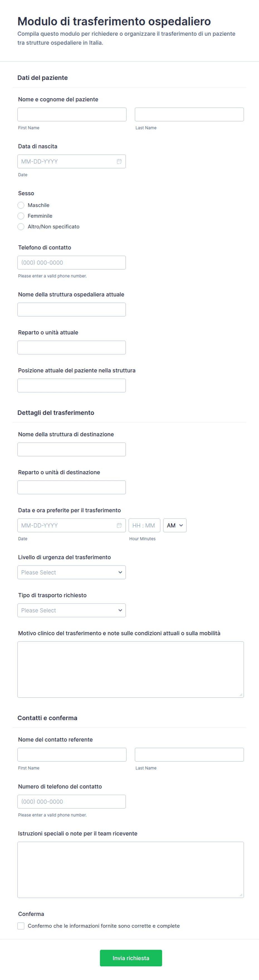Screen dimensions: 259x980
Task: Click the hour minutes time field
Action: (144, 526)
